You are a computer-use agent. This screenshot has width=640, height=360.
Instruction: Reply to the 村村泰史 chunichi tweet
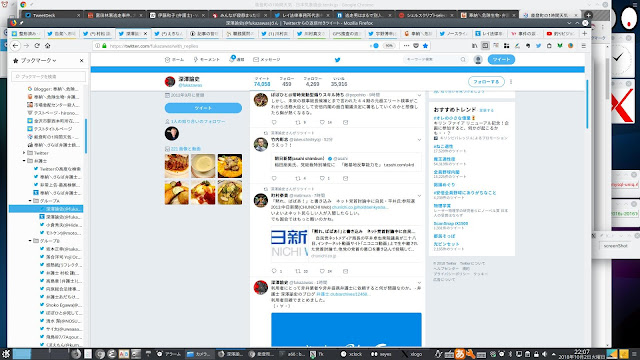(274, 271)
